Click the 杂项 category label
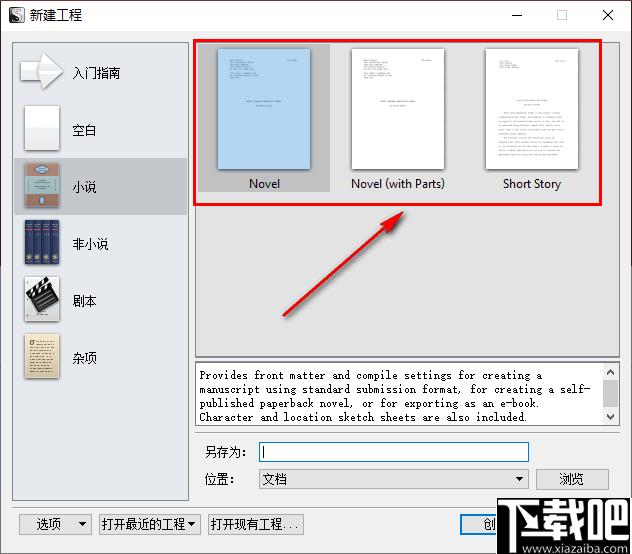Viewport: 632px width, 554px height. click(x=84, y=358)
